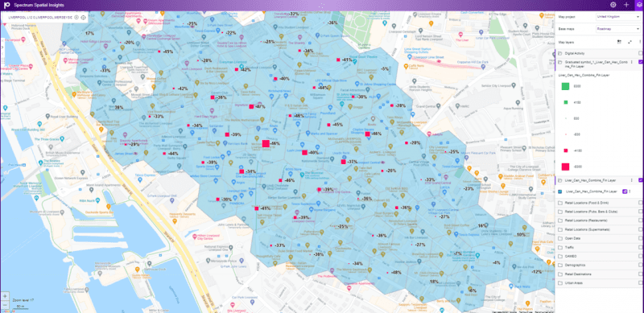Expand Retail Locations (Supermarkets) folder
This screenshot has width=644, height=313.
pyautogui.click(x=560, y=229)
